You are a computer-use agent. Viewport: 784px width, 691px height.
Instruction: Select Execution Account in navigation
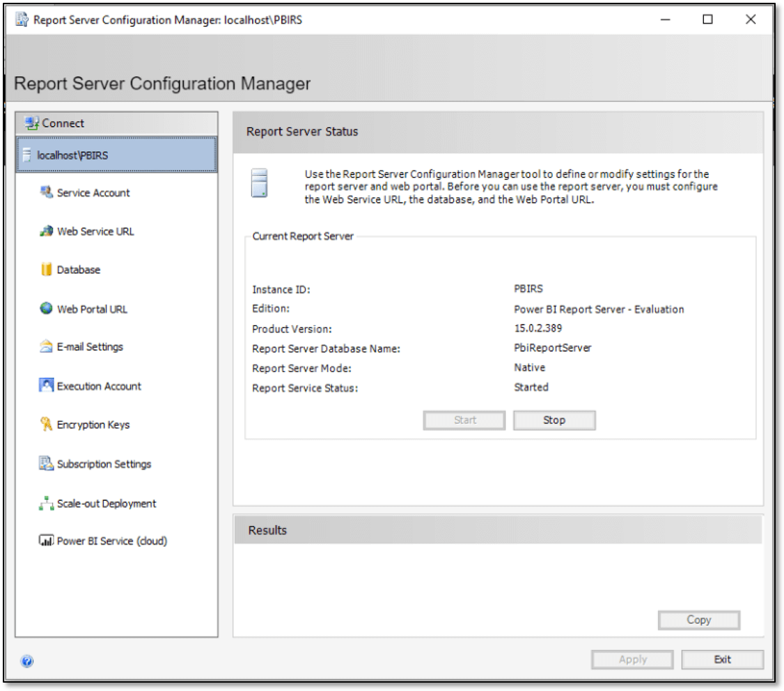click(99, 386)
